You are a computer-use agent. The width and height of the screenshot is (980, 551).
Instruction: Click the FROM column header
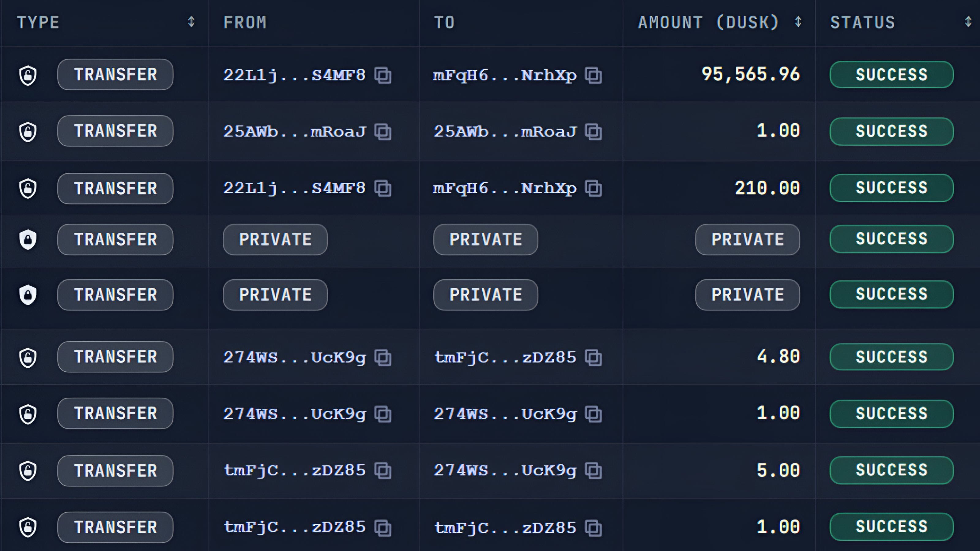[x=245, y=22]
